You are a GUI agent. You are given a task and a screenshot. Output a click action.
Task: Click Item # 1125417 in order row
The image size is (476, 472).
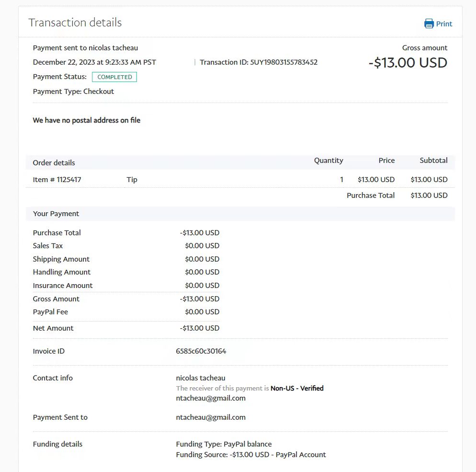click(57, 180)
